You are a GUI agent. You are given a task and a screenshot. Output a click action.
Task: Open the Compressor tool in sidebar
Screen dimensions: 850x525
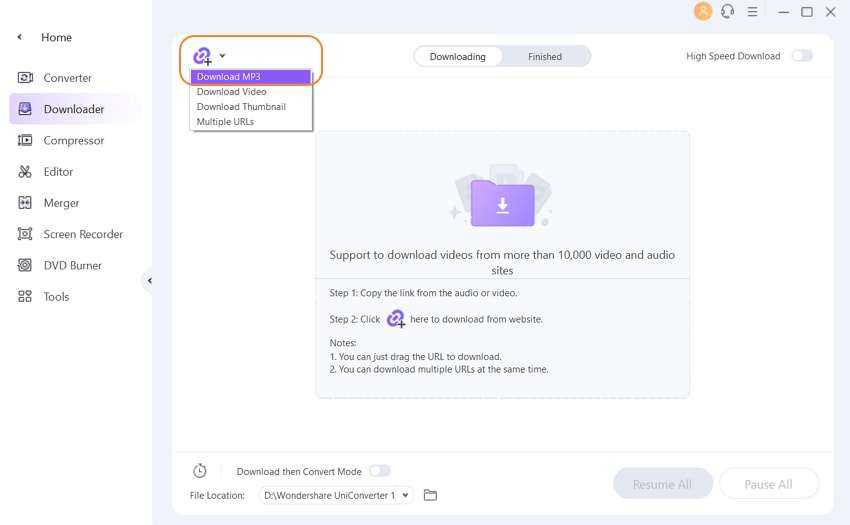[x=72, y=141]
